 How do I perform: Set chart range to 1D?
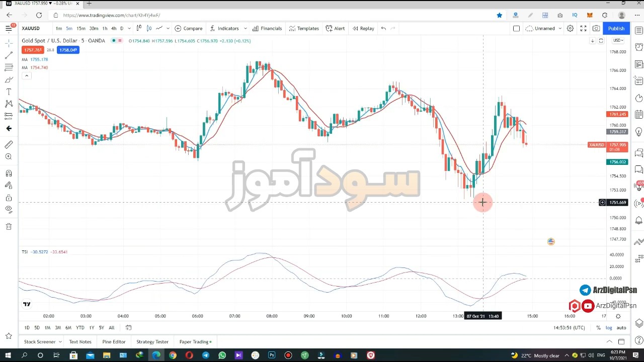tap(27, 328)
